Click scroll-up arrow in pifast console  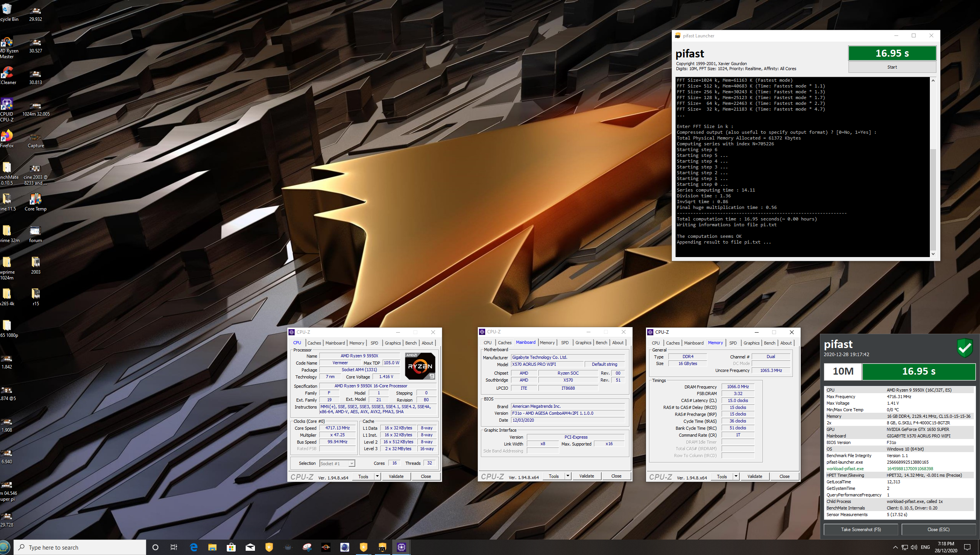(x=933, y=80)
